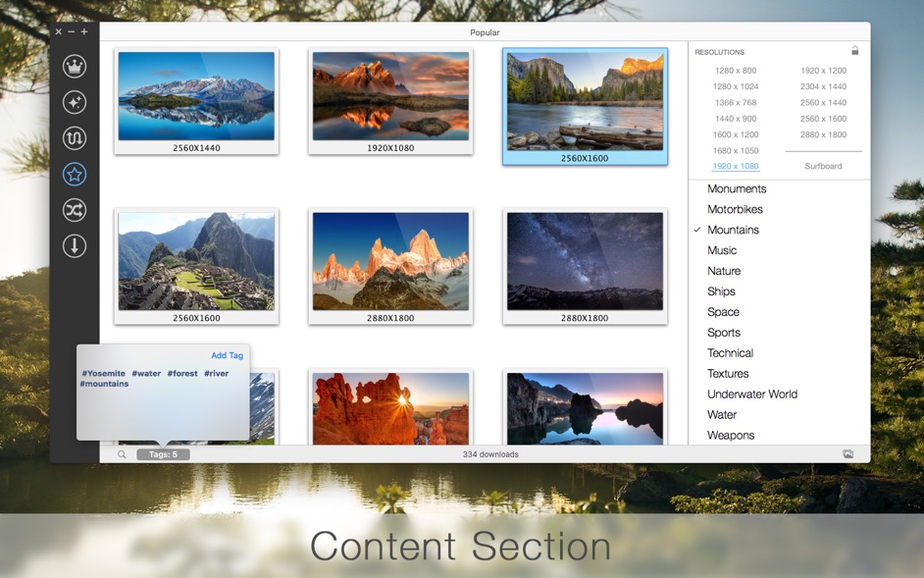
Task: Open the red rock arch sunburst wallpaper
Action: pos(390,408)
